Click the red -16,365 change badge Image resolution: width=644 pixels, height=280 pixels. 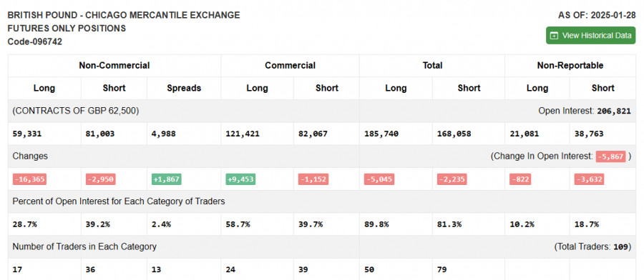29,179
